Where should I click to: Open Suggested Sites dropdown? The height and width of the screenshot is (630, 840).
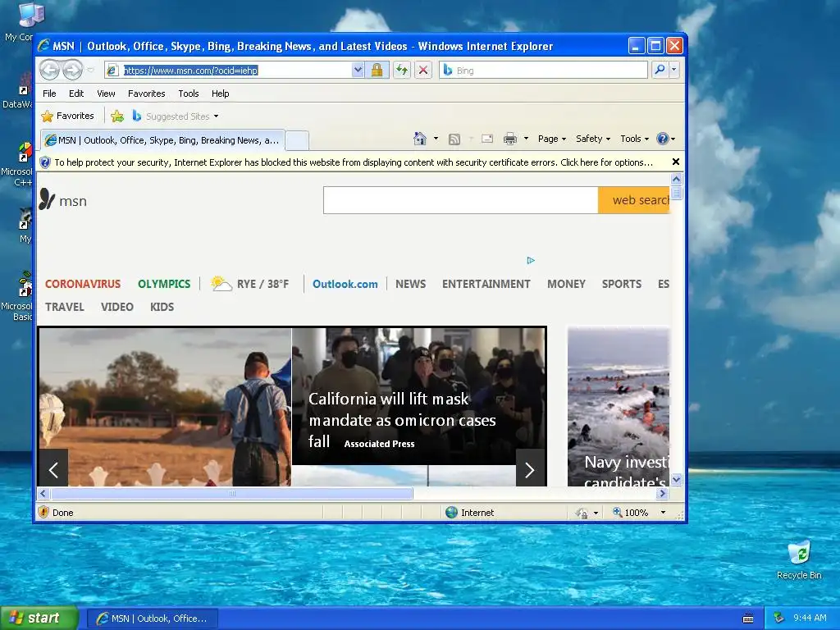click(x=176, y=116)
